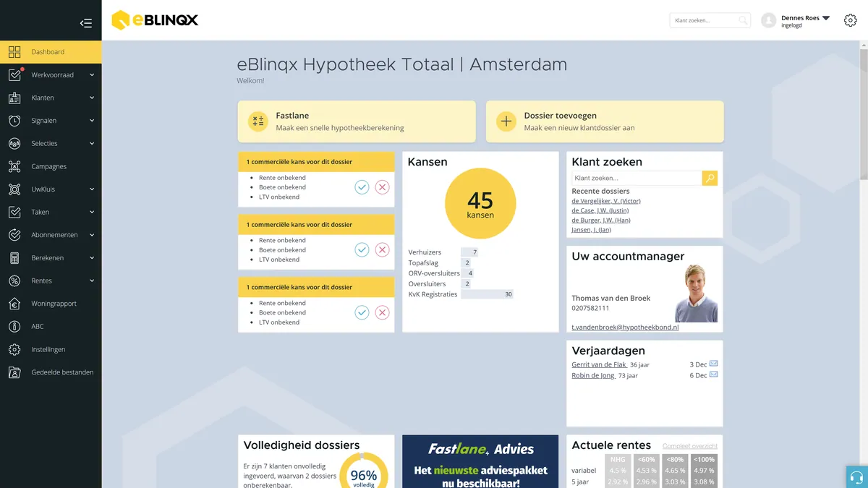Screen dimensions: 868x488
Task: Click the Selecties sidebar icon
Action: (x=14, y=143)
